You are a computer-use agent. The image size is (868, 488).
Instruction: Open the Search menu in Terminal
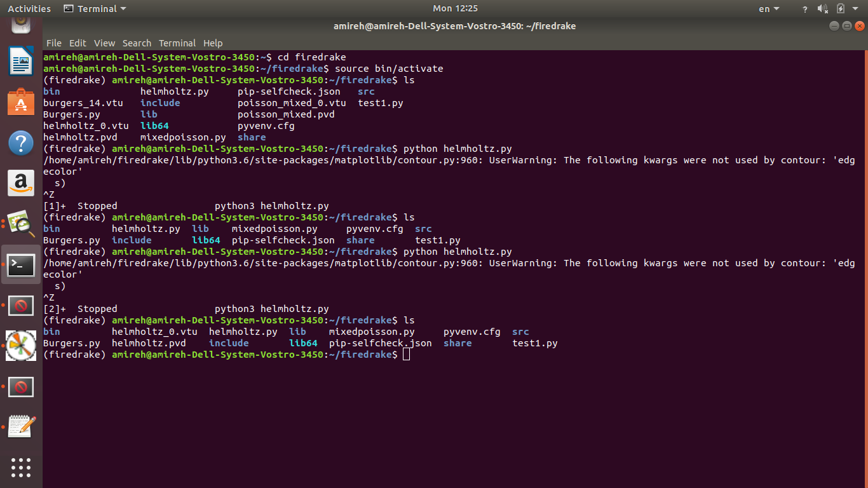tap(137, 43)
